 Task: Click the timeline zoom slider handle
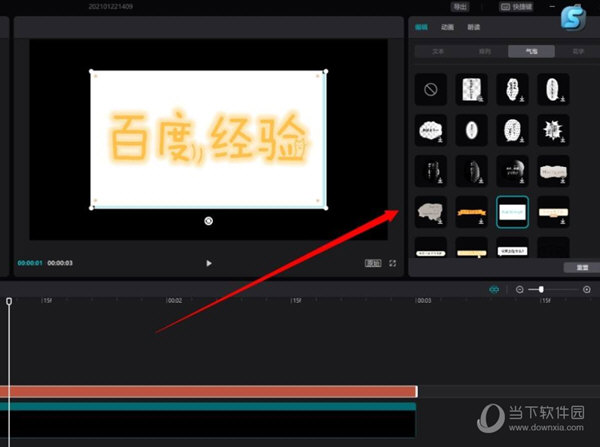pyautogui.click(x=541, y=290)
